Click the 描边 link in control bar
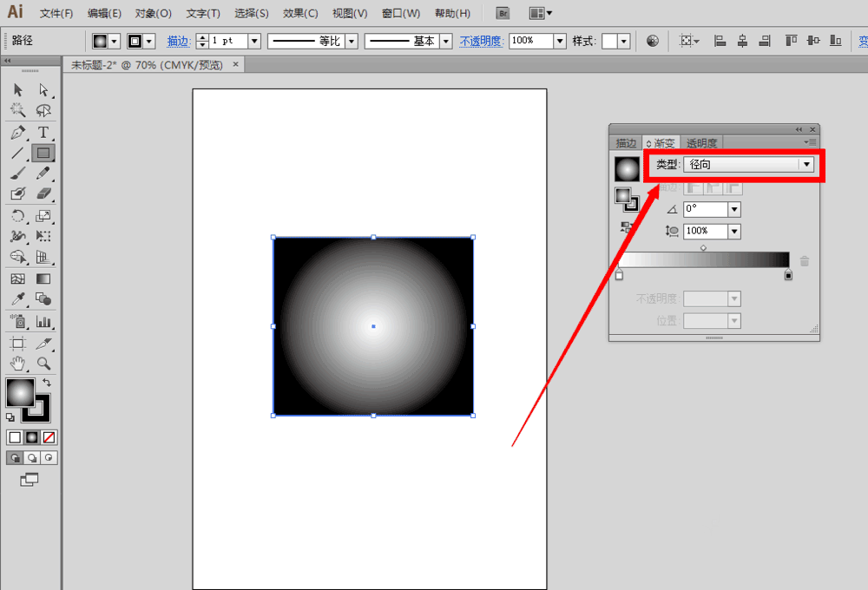The width and height of the screenshot is (868, 590). coord(179,41)
